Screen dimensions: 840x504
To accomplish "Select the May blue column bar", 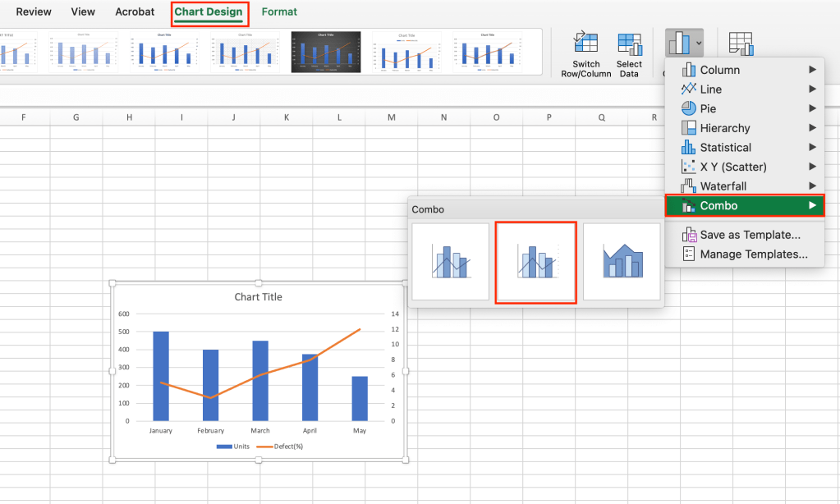I will [360, 398].
